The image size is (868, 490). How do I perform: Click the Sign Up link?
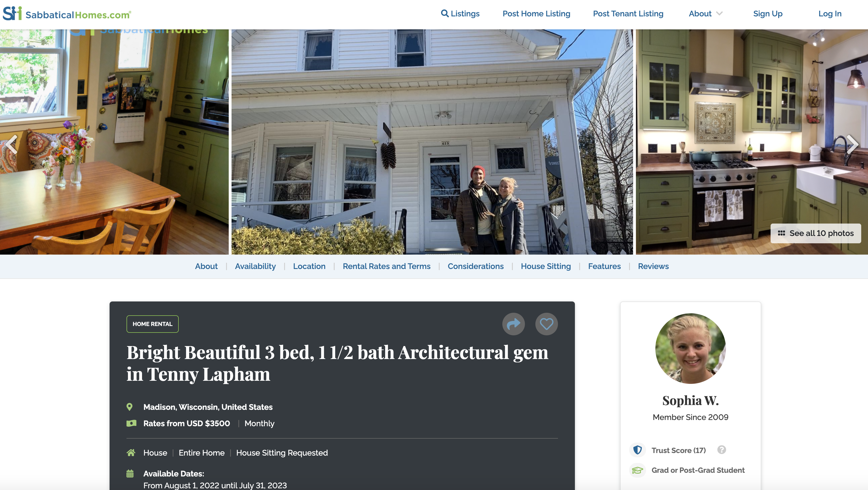[x=767, y=14]
